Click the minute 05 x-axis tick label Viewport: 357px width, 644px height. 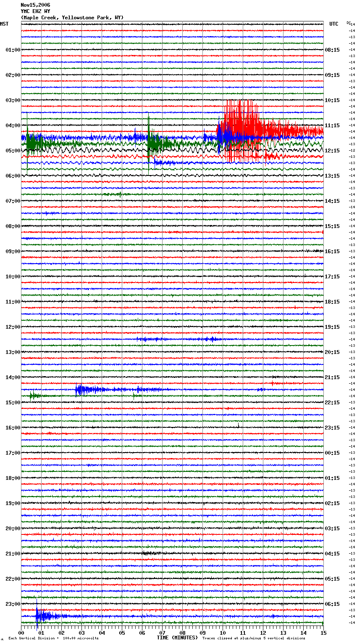(122, 633)
